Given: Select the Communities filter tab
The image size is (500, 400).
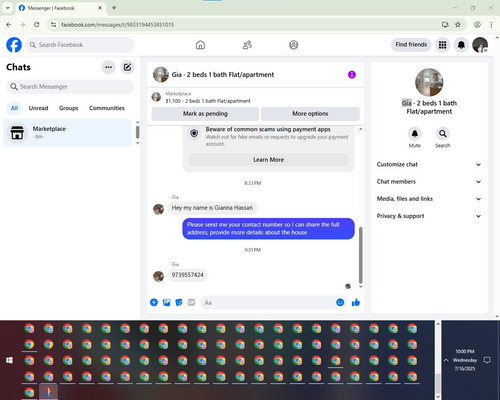Looking at the screenshot, I should (107, 108).
